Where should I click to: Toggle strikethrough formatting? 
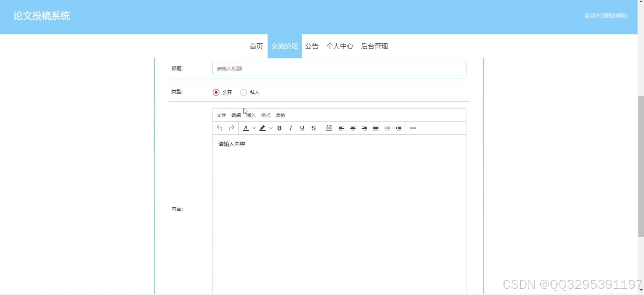pos(314,128)
